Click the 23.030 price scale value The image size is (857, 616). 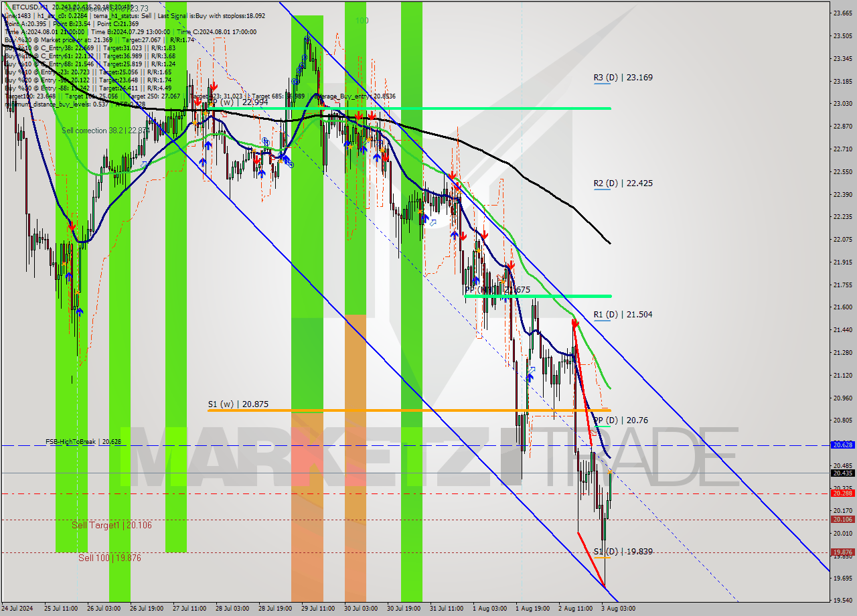point(842,103)
